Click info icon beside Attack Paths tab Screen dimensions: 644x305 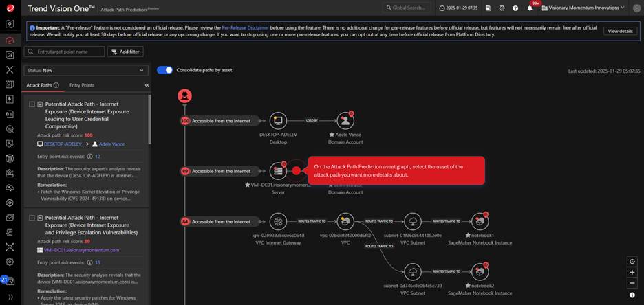[56, 85]
